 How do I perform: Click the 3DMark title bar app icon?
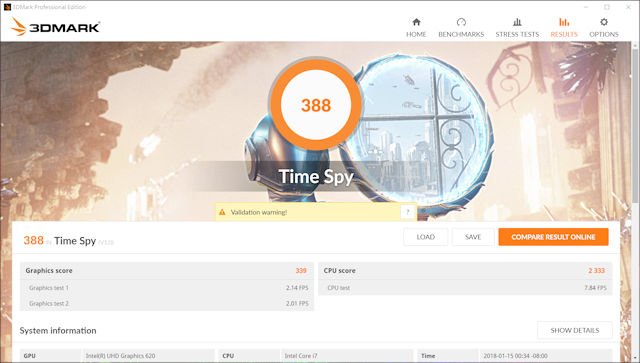click(x=7, y=7)
